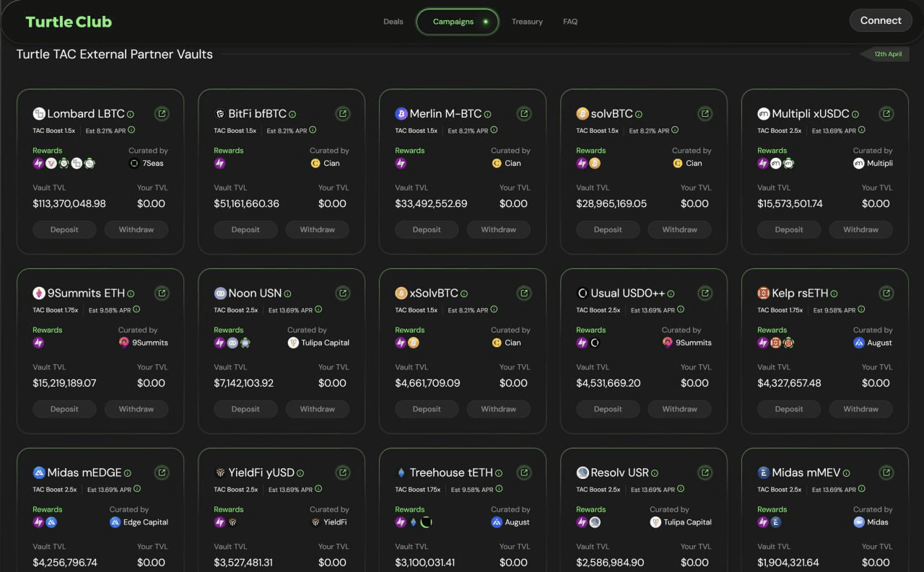Open external link on Resolv USR card
Screen dimensions: 924x572
[x=705, y=473]
